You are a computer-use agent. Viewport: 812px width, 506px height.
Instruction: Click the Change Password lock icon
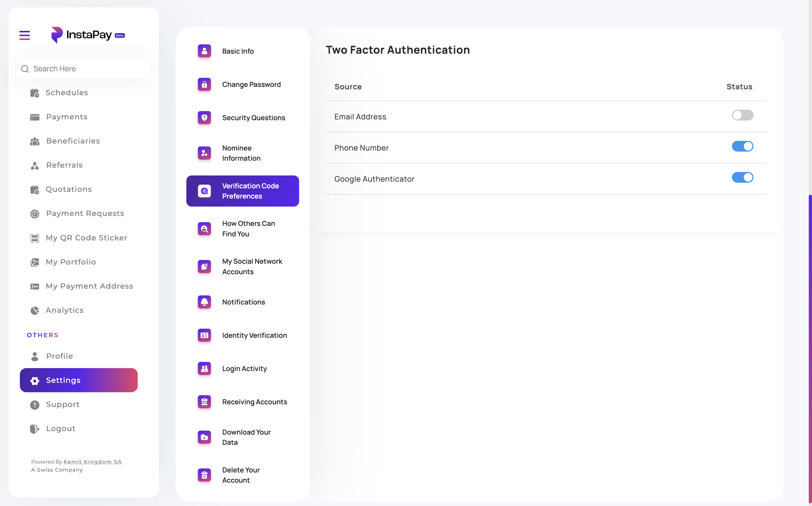click(x=204, y=84)
